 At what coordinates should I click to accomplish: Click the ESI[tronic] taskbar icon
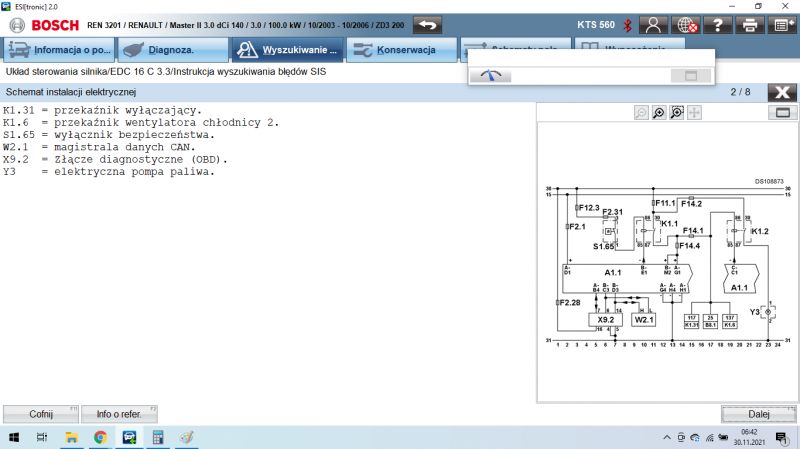click(x=129, y=437)
